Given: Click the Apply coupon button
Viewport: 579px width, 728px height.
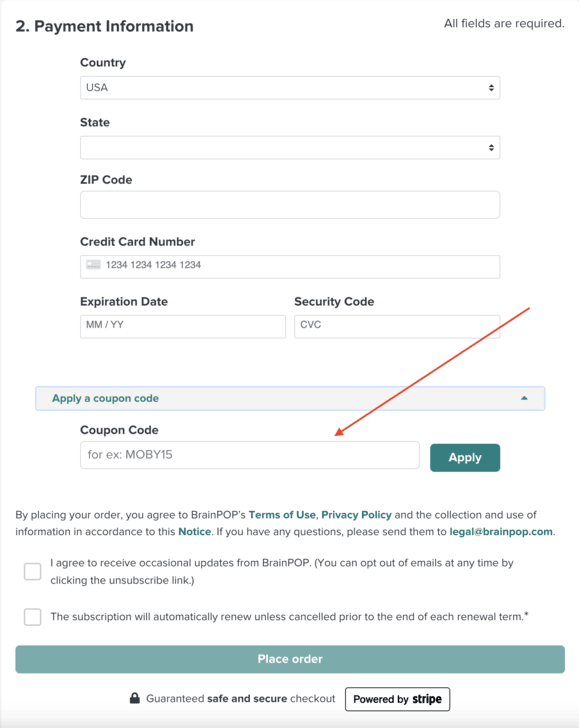Looking at the screenshot, I should [465, 458].
